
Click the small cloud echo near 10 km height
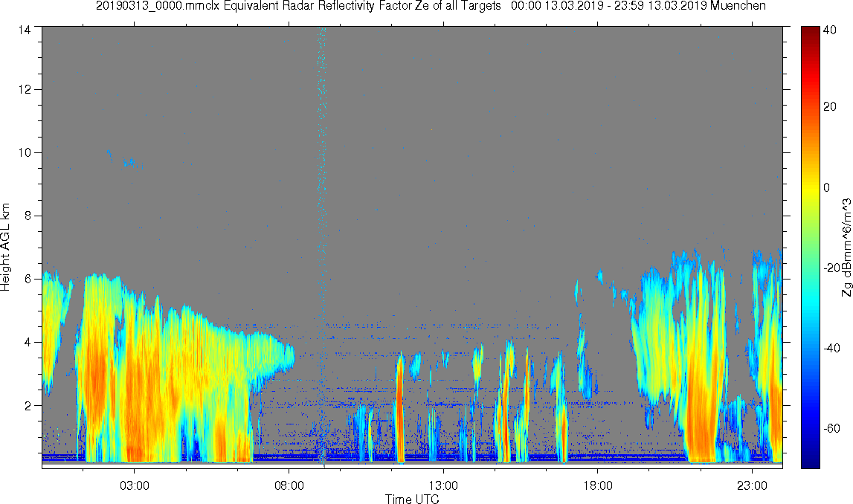[131, 162]
